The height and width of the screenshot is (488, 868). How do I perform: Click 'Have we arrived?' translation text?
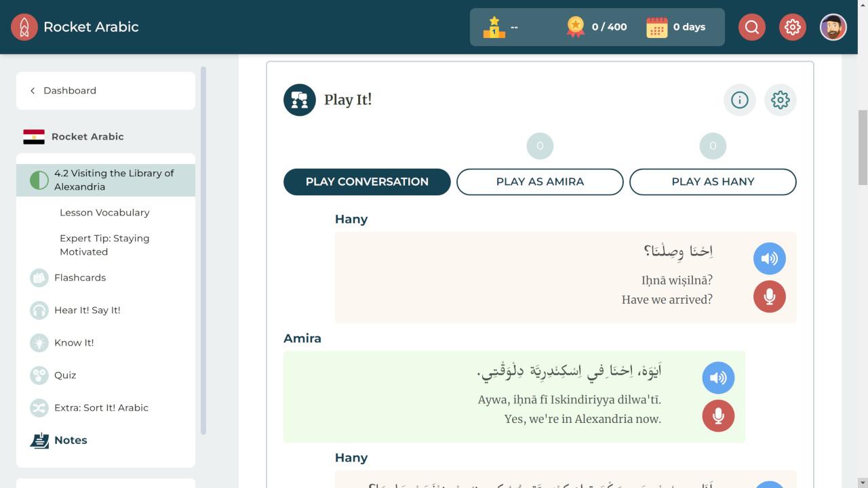[667, 299]
